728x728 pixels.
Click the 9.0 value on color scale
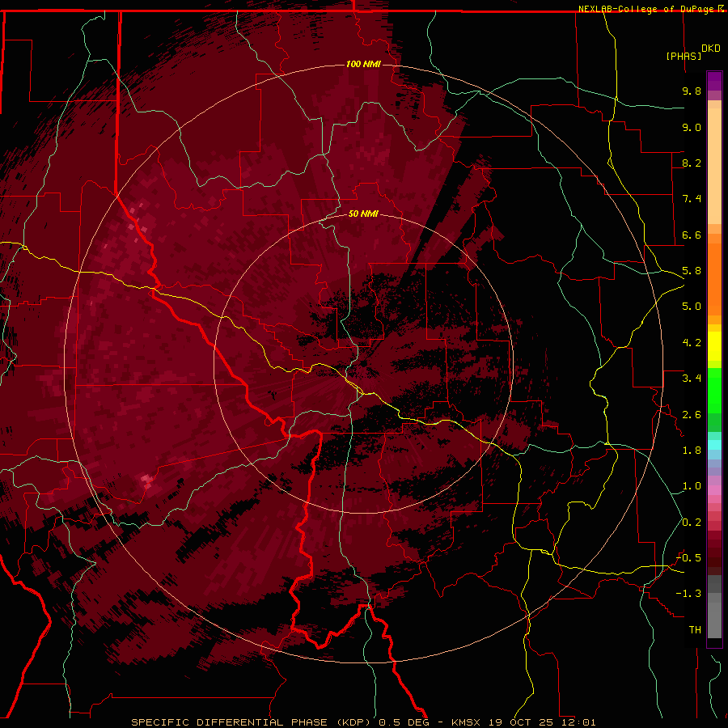pyautogui.click(x=692, y=127)
